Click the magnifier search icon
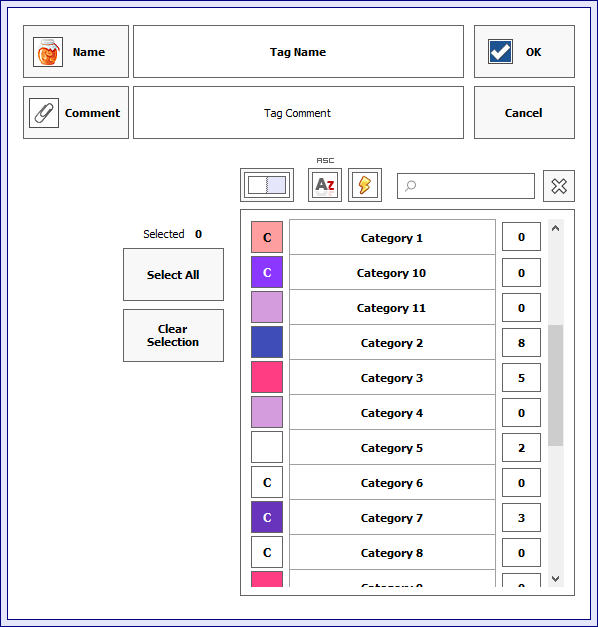Viewport: 598px width, 627px height. pyautogui.click(x=410, y=186)
